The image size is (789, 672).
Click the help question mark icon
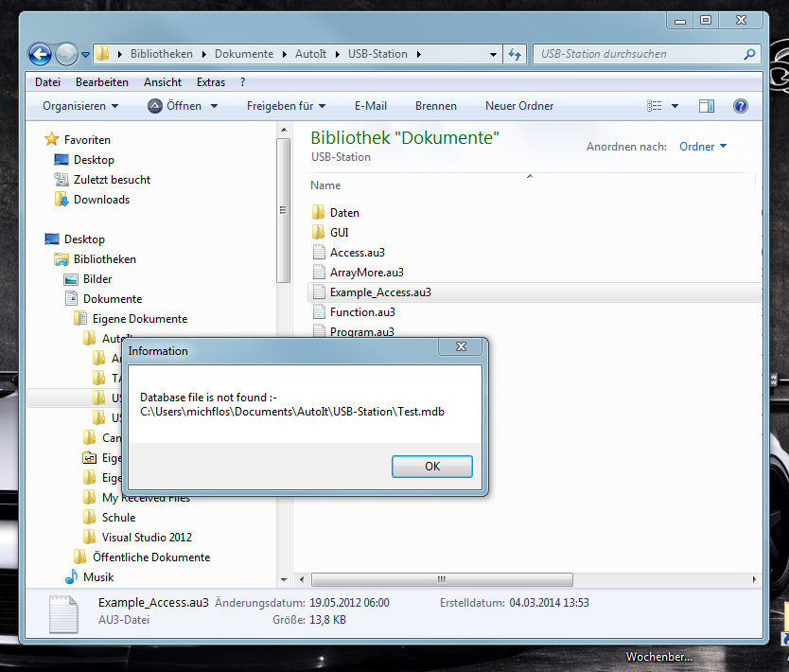click(741, 106)
